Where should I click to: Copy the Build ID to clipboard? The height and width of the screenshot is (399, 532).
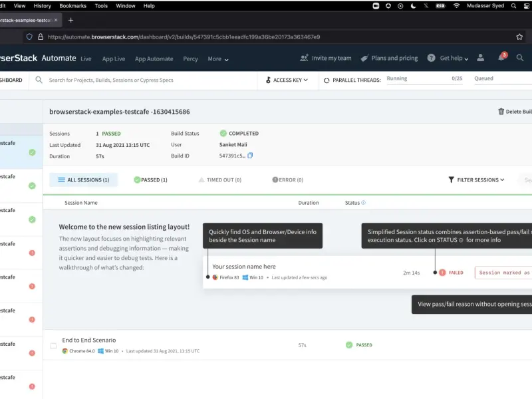tap(250, 156)
